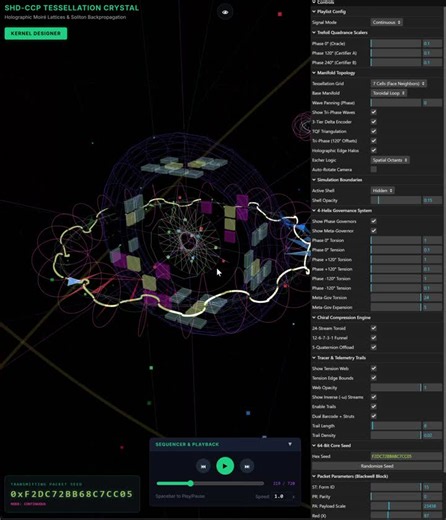The height and width of the screenshot is (520, 446).
Task: Uncheck Show Tension Web
Action: 374,368
